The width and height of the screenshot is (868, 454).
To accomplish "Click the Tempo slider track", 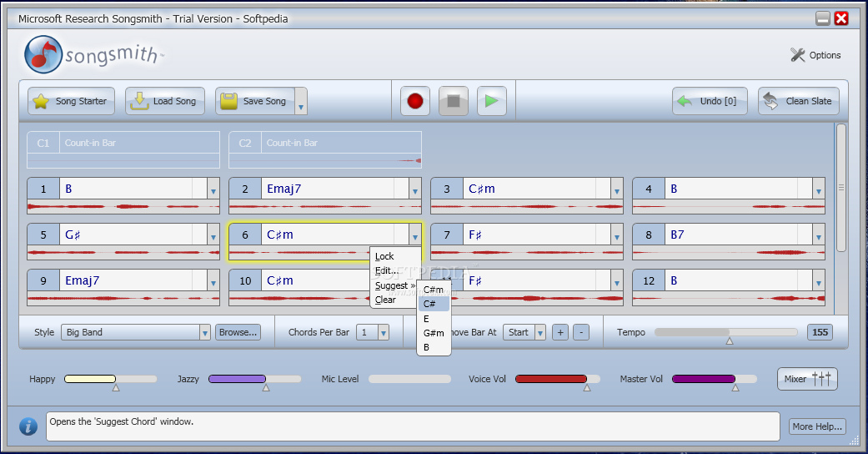I will 725,332.
